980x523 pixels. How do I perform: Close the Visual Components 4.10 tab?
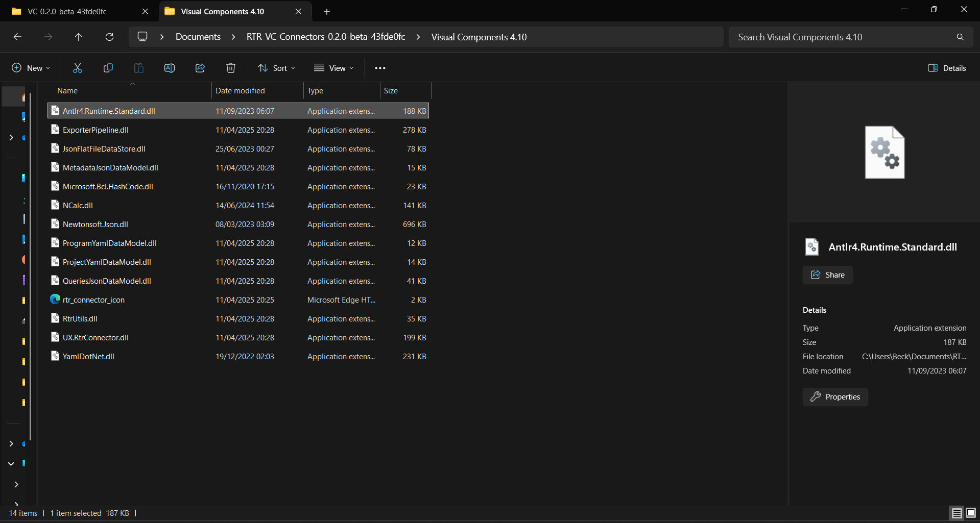coord(298,11)
